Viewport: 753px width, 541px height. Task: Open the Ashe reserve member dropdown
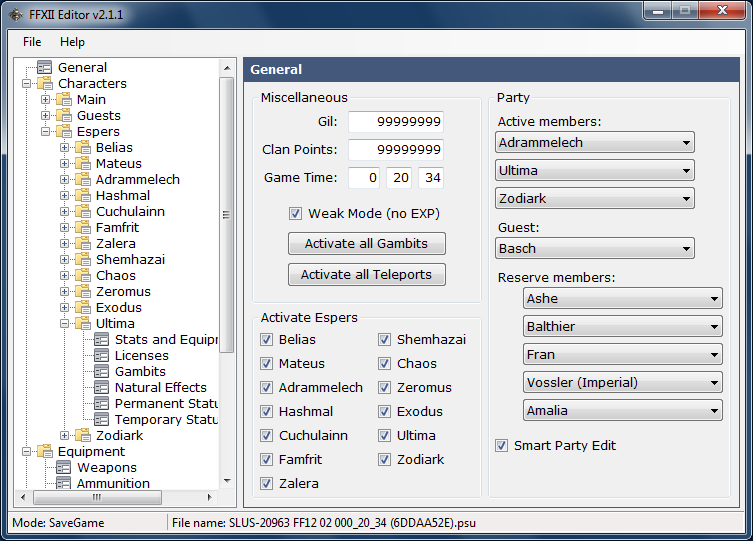point(623,299)
